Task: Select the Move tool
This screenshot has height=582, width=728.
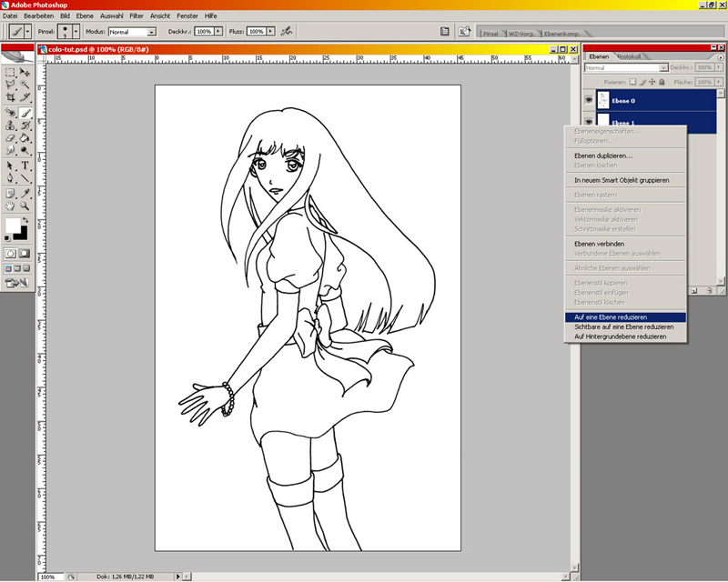Action: click(25, 73)
